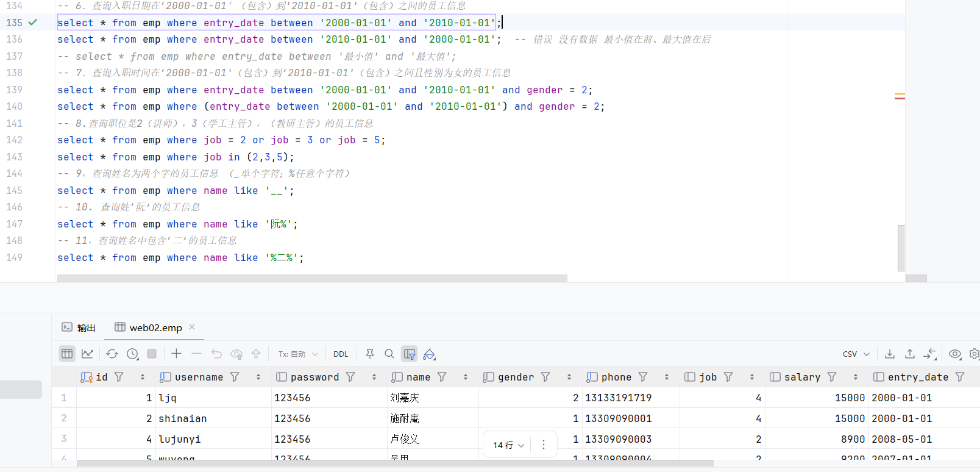Open the CSV export format dropdown
The width and height of the screenshot is (980, 472).
coord(856,354)
